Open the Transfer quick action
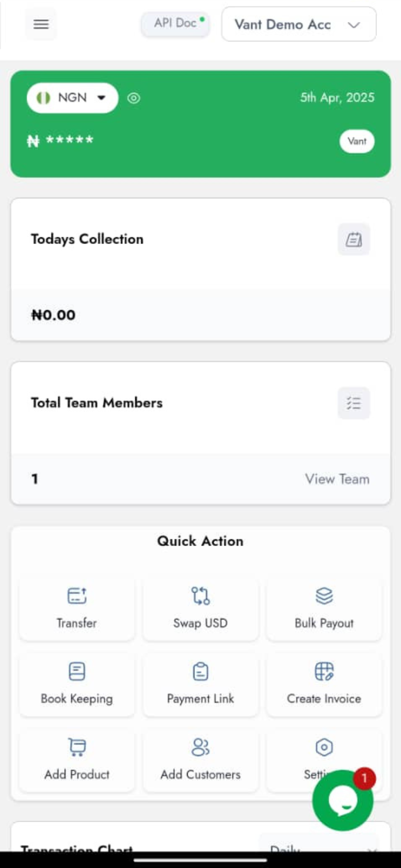Screen dimensions: 401x868 point(77,609)
